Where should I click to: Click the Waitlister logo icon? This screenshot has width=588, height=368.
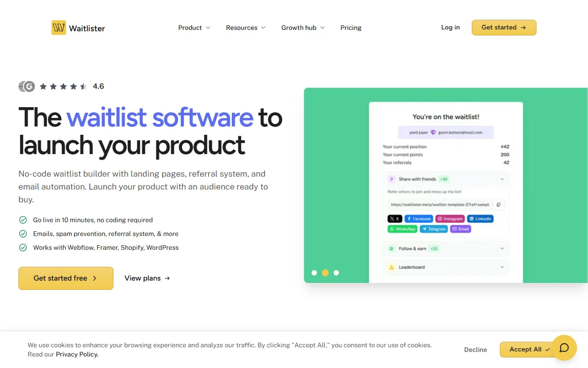tap(59, 28)
